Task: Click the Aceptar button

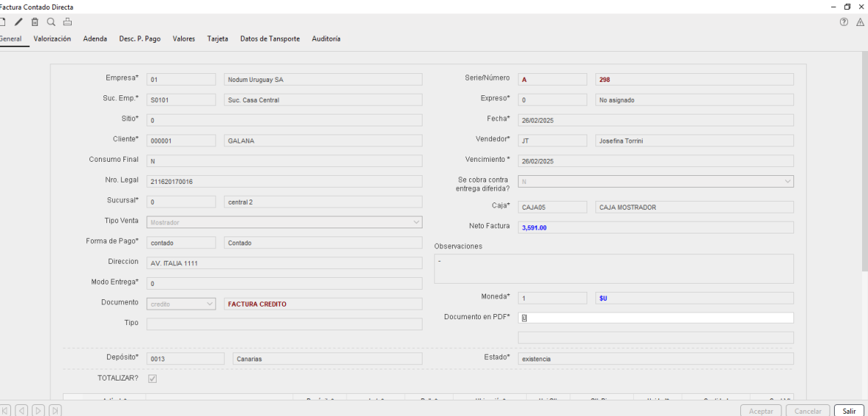Action: click(x=761, y=411)
